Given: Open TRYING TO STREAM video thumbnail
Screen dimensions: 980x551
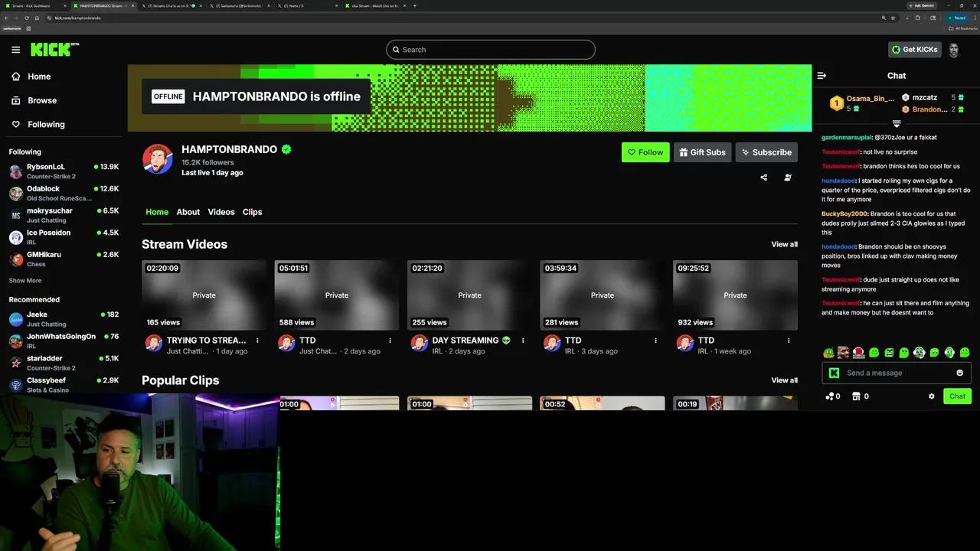Looking at the screenshot, I should coord(204,295).
